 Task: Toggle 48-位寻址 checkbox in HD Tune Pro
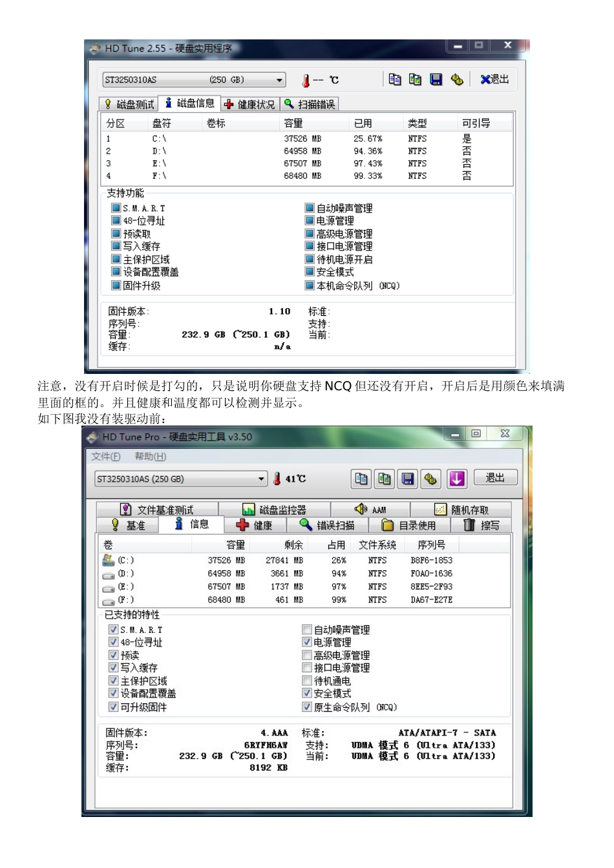tap(113, 642)
